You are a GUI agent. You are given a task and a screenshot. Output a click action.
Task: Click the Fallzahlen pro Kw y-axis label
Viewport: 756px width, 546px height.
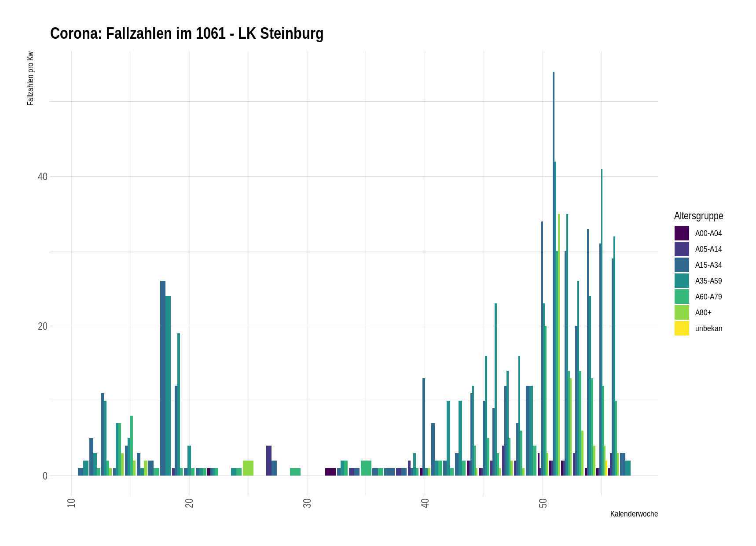(30, 78)
